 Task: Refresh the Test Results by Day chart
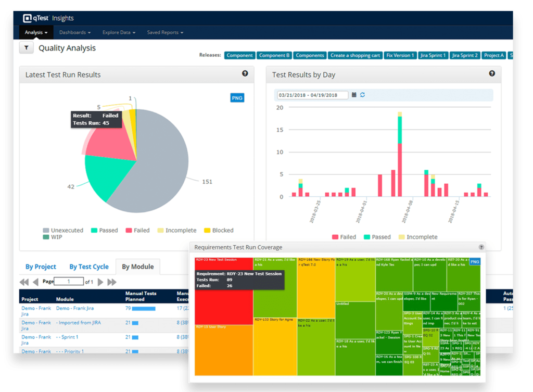[363, 95]
